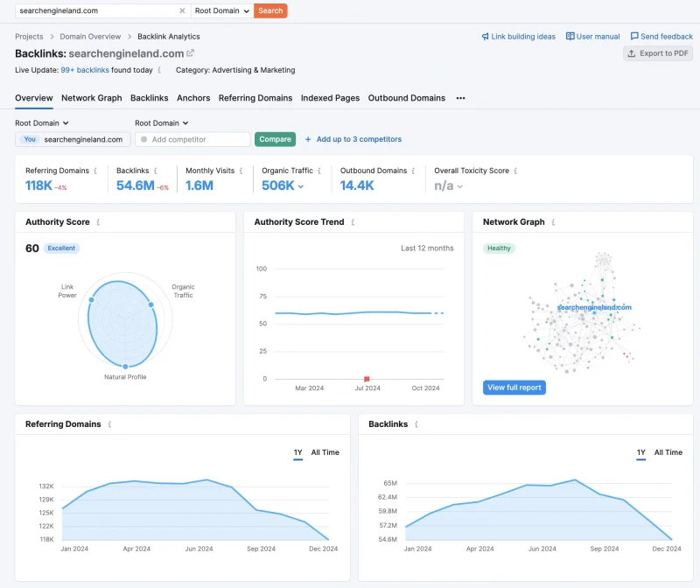The image size is (700, 588).
Task: Click info icon beside Outbound Domains metric
Action: 413,171
